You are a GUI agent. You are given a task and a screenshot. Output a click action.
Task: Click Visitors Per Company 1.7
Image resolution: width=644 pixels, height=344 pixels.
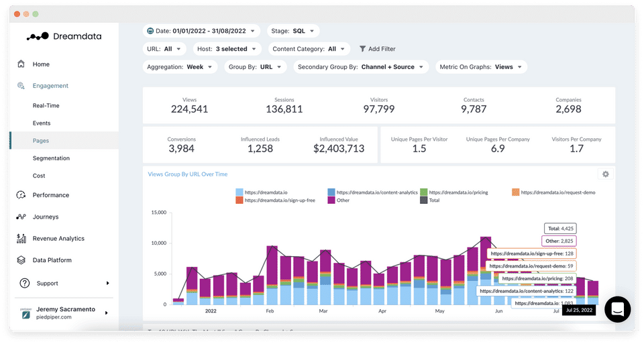click(577, 146)
